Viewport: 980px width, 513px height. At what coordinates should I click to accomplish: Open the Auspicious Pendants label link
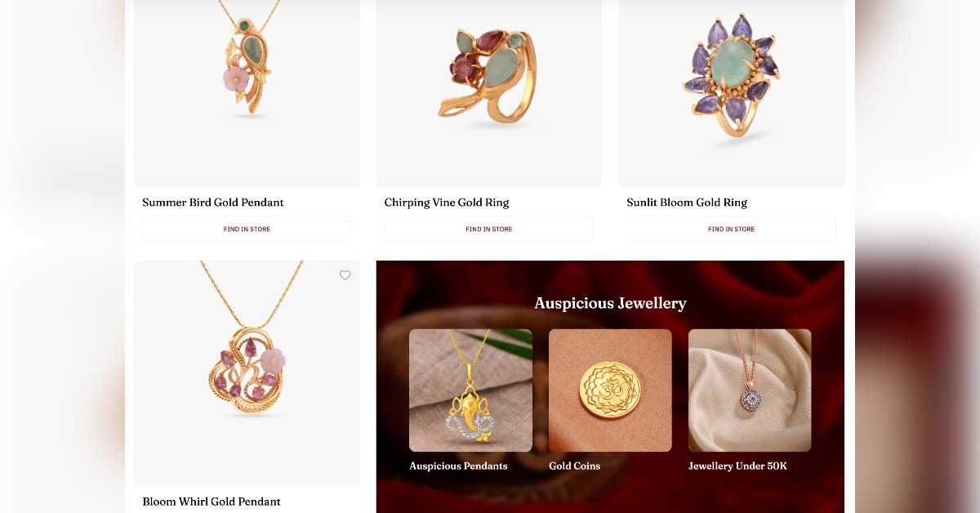[x=458, y=466]
